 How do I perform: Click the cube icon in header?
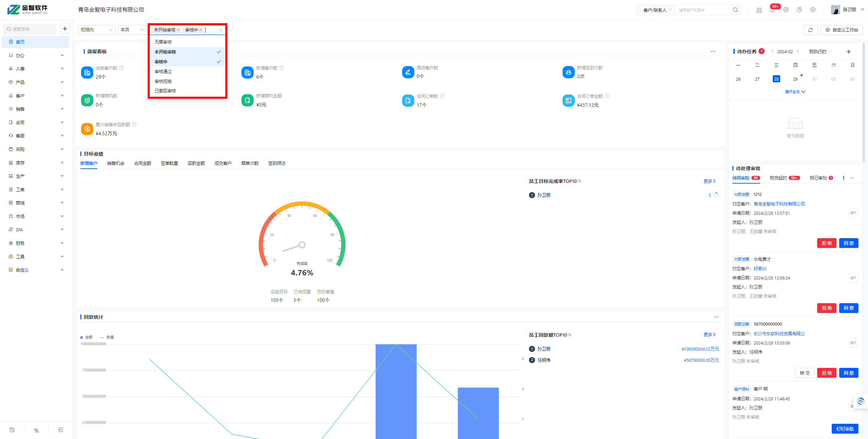click(x=813, y=10)
